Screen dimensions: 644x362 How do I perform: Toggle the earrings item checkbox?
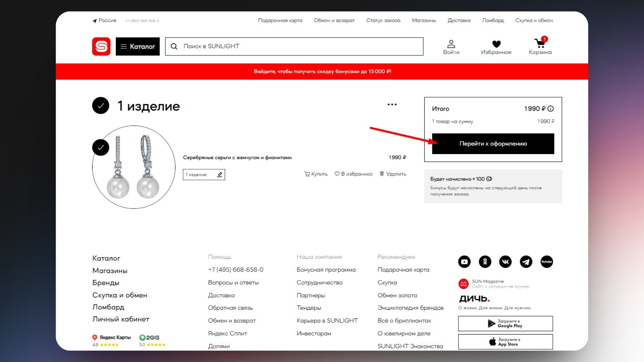pyautogui.click(x=101, y=147)
